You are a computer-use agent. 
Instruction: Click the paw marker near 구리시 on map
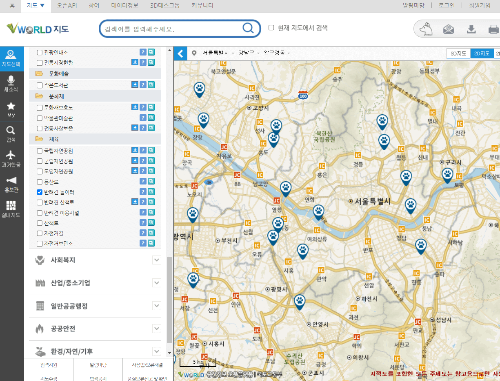point(447,175)
